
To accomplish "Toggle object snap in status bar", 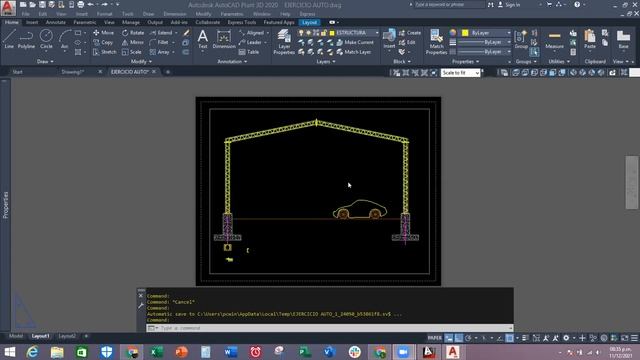I will pos(509,338).
